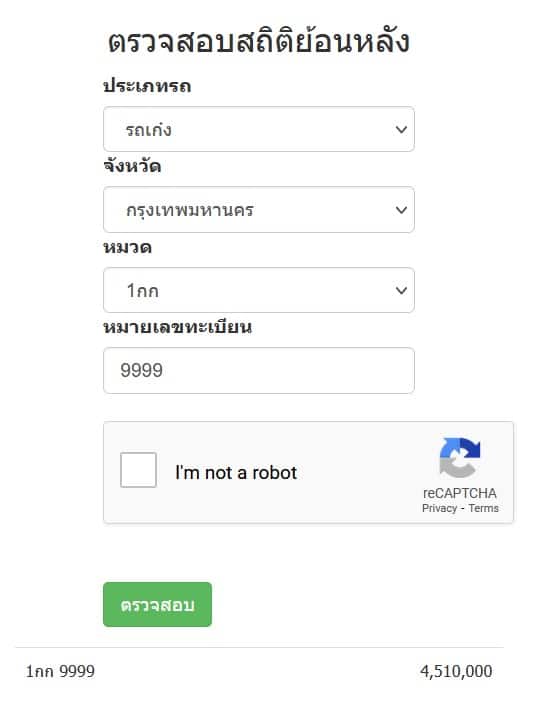Open the reCAPTCHA Privacy link
Viewport: 546px width, 703px height.
[x=439, y=508]
